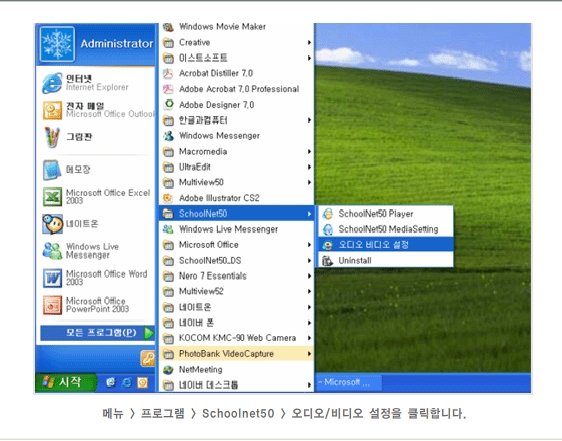Image resolution: width=562 pixels, height=441 pixels.
Task: Click the Adobe Illustrator CS2 icon
Action: click(x=168, y=198)
